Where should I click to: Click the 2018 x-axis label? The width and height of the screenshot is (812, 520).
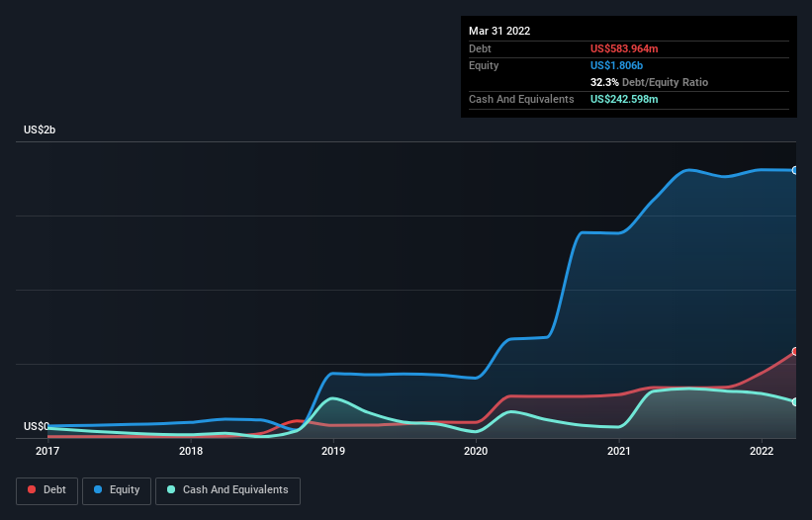tap(191, 451)
